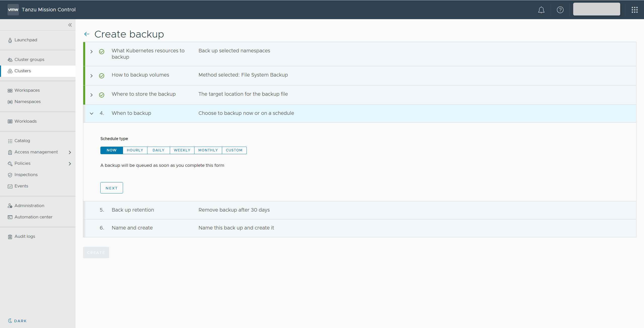Image resolution: width=644 pixels, height=328 pixels.
Task: Click the back arrow beside Create backup
Action: [x=87, y=34]
